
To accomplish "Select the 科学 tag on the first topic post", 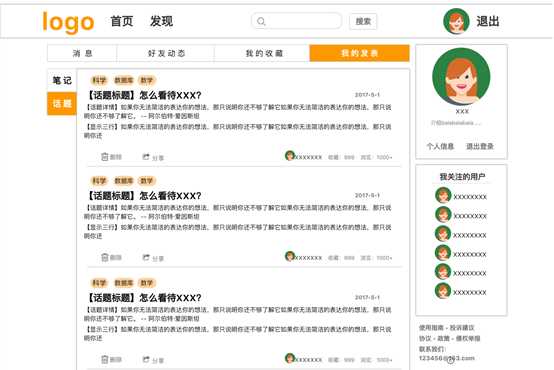I will (99, 80).
